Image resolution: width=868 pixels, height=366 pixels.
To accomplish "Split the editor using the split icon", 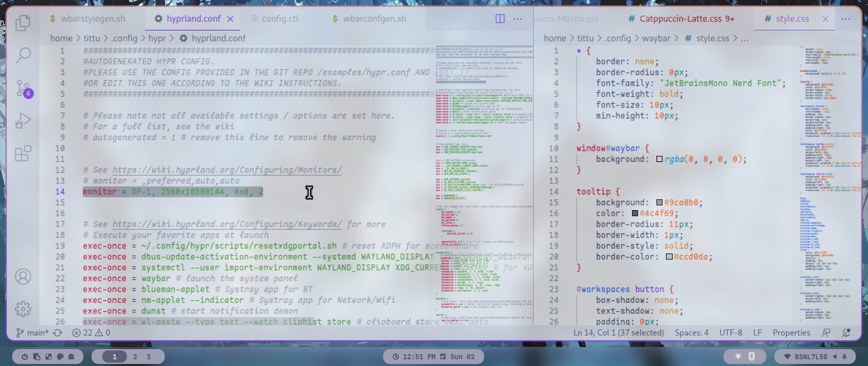I will coord(500,19).
